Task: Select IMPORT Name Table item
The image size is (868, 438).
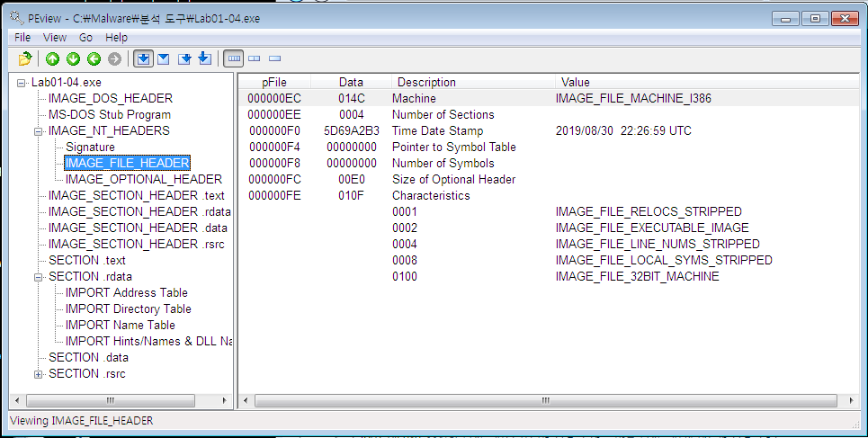Action: click(121, 325)
